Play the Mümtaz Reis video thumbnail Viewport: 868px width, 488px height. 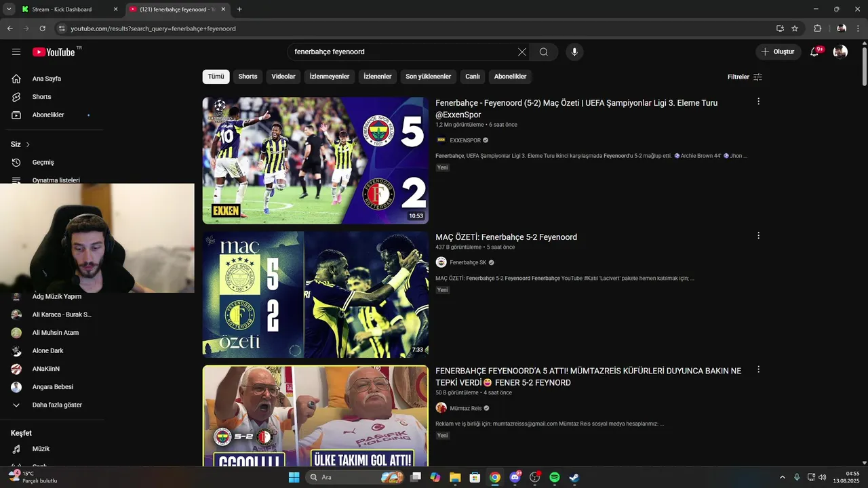315,416
